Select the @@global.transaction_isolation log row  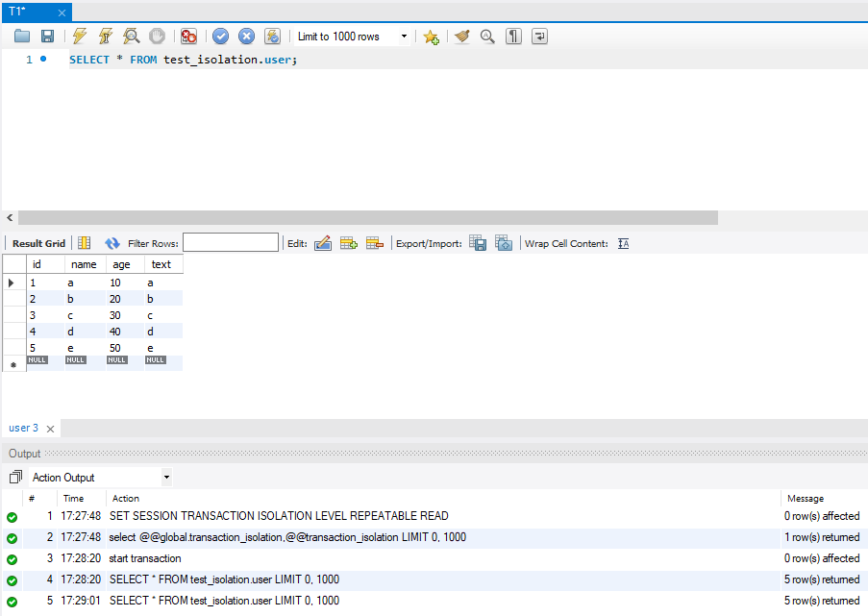pos(434,537)
